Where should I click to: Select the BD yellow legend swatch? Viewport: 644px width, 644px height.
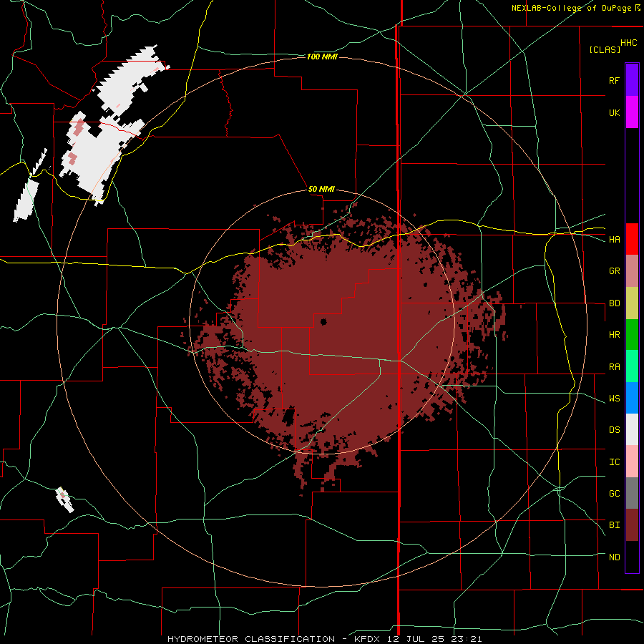pyautogui.click(x=632, y=303)
